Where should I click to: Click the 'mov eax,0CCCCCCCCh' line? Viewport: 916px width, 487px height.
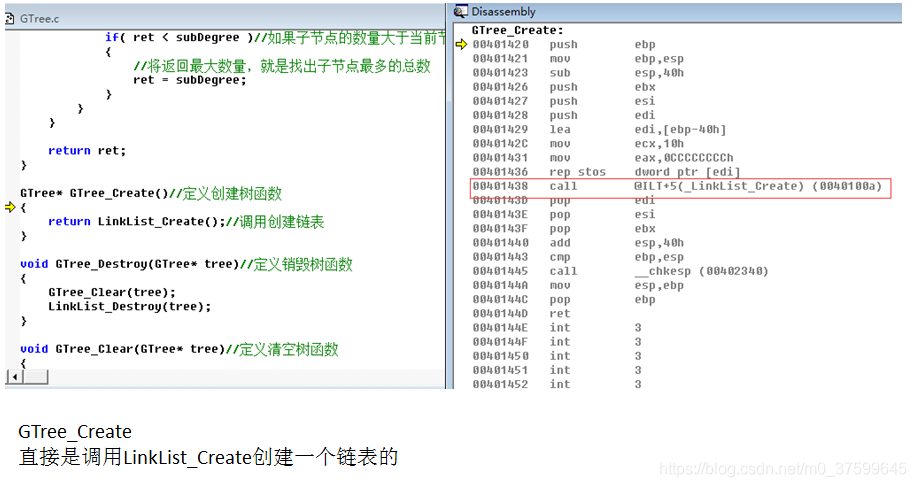[603, 158]
